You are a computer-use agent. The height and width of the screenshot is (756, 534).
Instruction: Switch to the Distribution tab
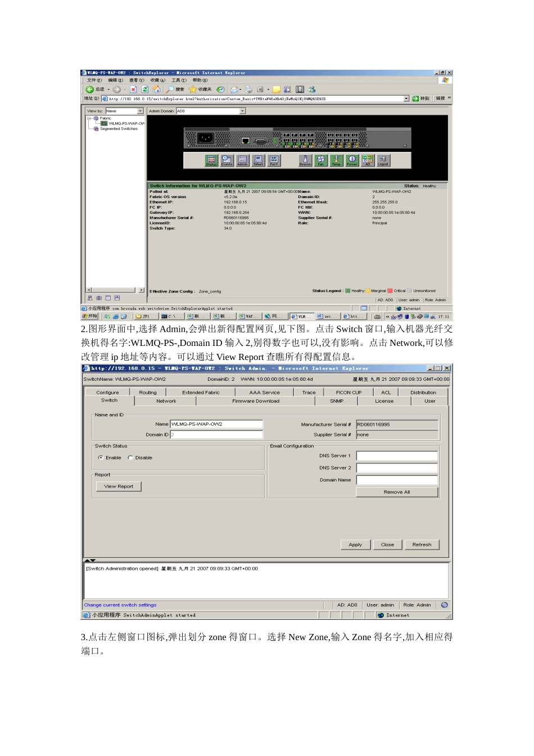pos(423,393)
